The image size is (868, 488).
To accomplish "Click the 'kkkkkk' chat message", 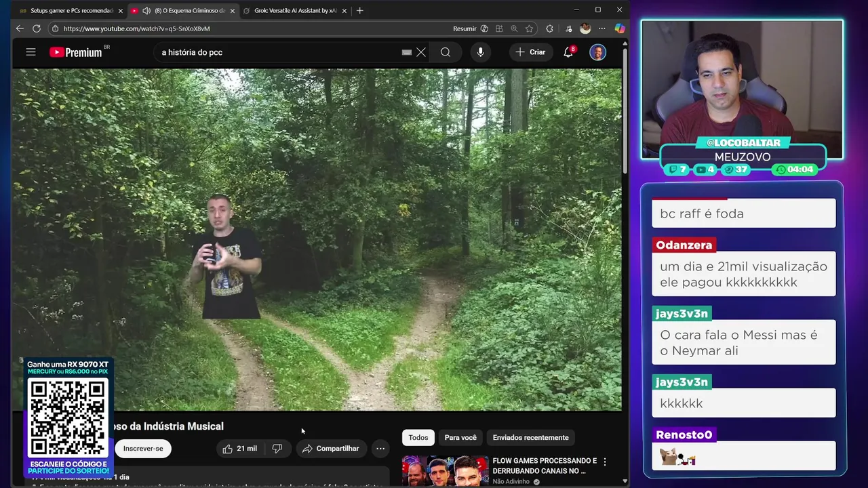I will tap(744, 403).
